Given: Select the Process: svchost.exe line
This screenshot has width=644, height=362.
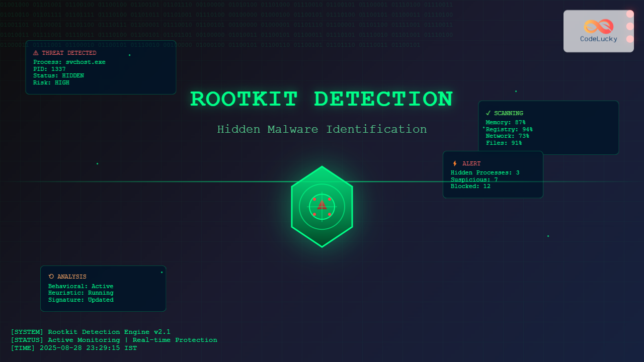Looking at the screenshot, I should [69, 62].
